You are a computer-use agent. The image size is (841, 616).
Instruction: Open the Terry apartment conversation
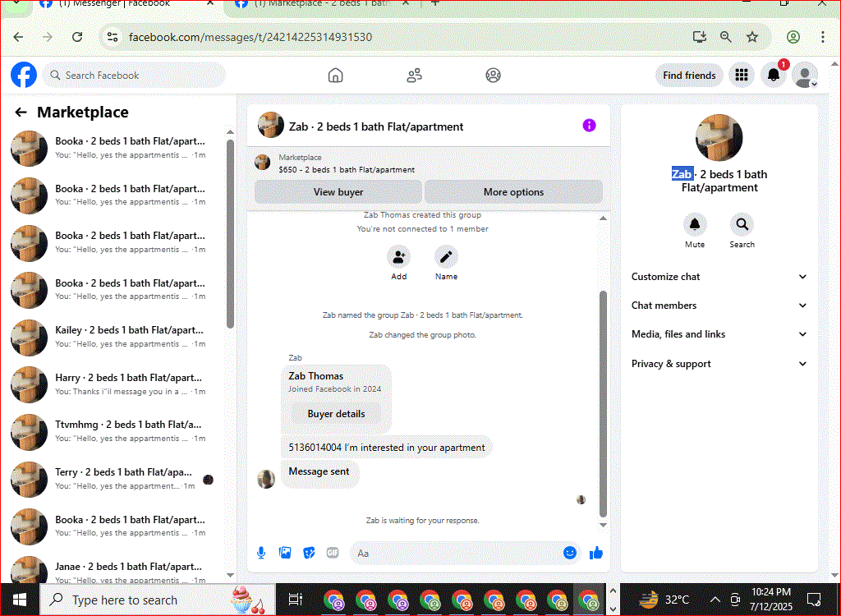pyautogui.click(x=115, y=479)
